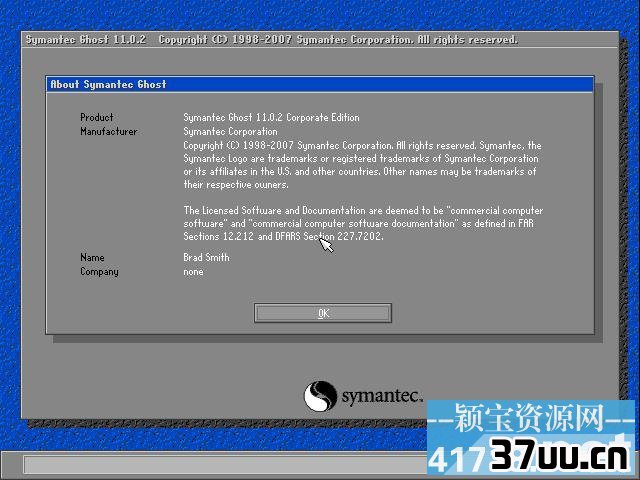Select the Manufacturer label text
640x480 pixels.
click(109, 131)
